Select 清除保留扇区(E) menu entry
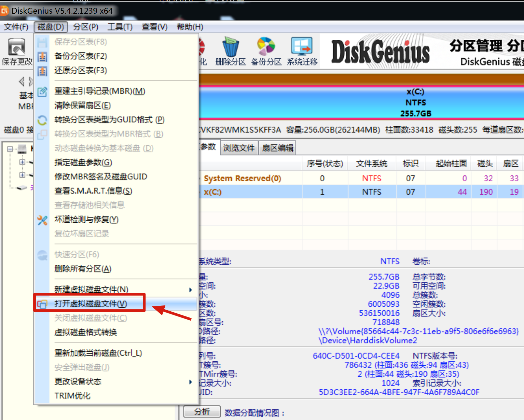Screen dimensions: 524x420 click(117, 106)
